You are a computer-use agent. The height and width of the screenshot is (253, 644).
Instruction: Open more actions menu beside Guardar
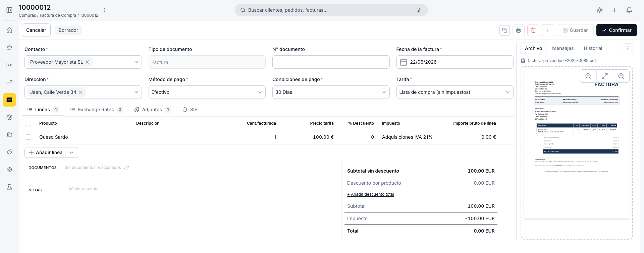tap(548, 30)
